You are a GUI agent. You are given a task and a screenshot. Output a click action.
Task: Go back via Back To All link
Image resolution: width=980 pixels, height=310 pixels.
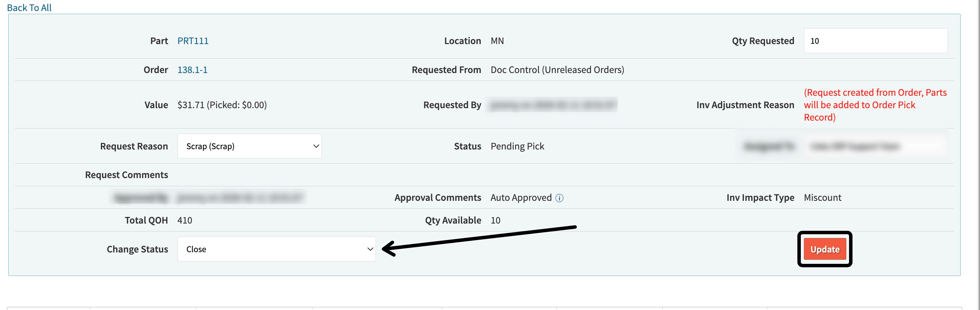(x=29, y=8)
